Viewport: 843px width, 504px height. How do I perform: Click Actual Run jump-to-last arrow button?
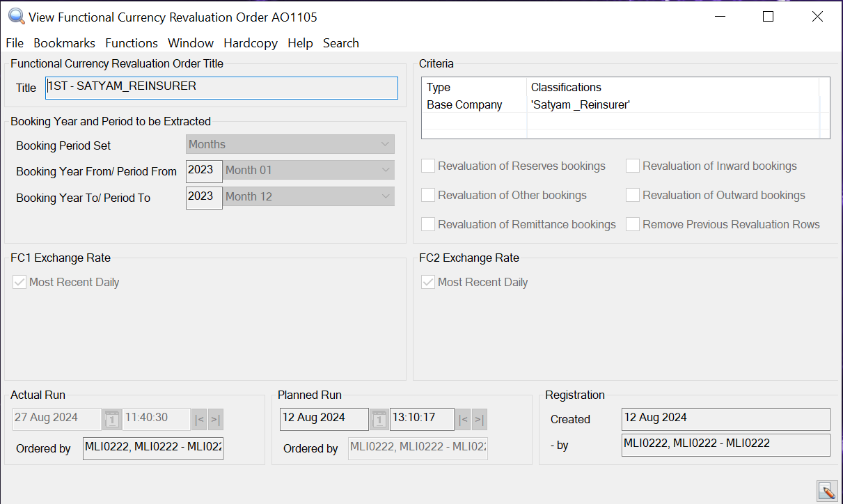coord(216,419)
